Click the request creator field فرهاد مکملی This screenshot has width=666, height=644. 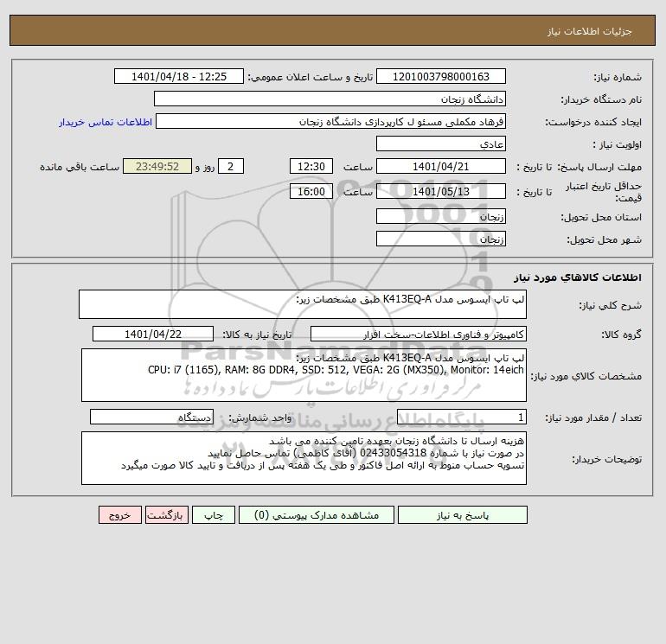tap(330, 121)
